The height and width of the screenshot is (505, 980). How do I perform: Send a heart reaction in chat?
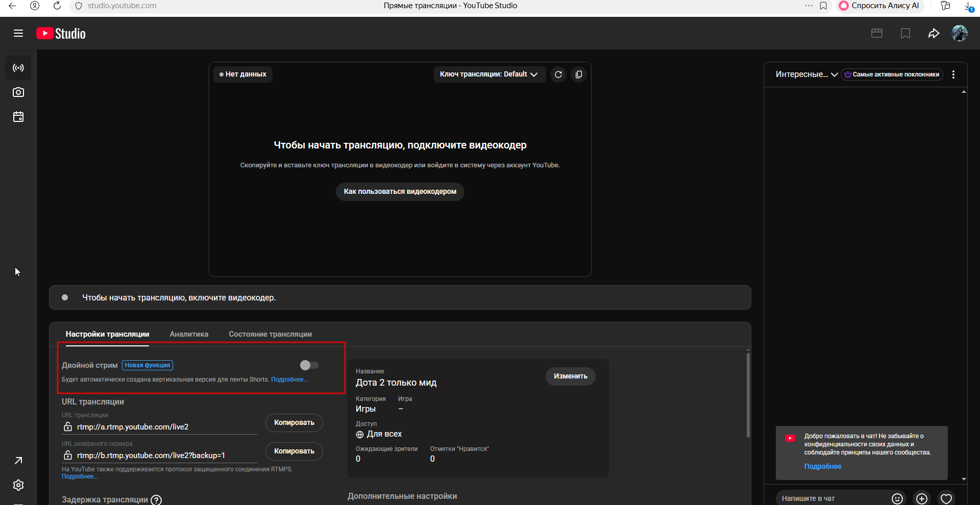pos(946,498)
